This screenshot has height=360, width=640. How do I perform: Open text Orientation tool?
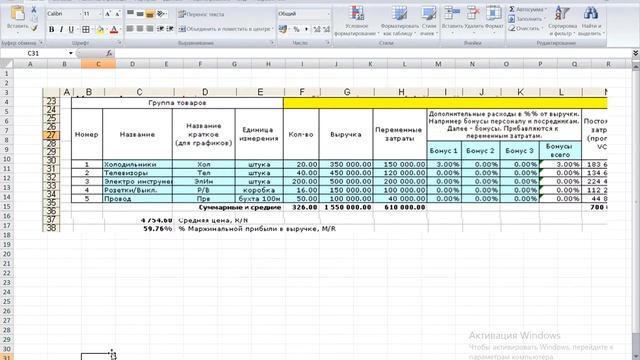(x=162, y=14)
